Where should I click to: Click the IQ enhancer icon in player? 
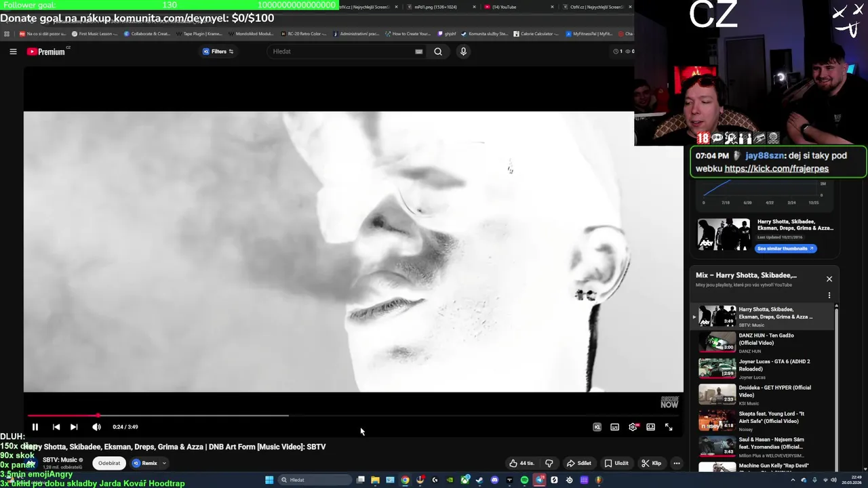[x=597, y=427]
